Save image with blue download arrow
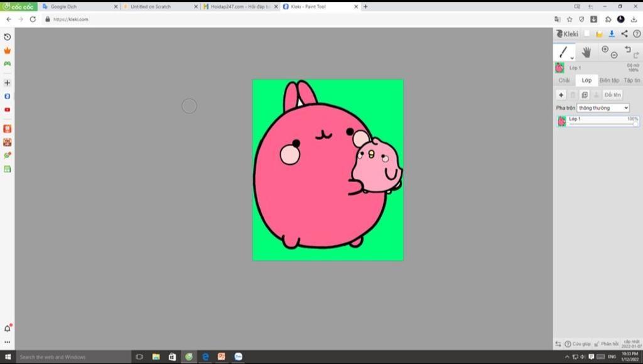 [x=612, y=34]
